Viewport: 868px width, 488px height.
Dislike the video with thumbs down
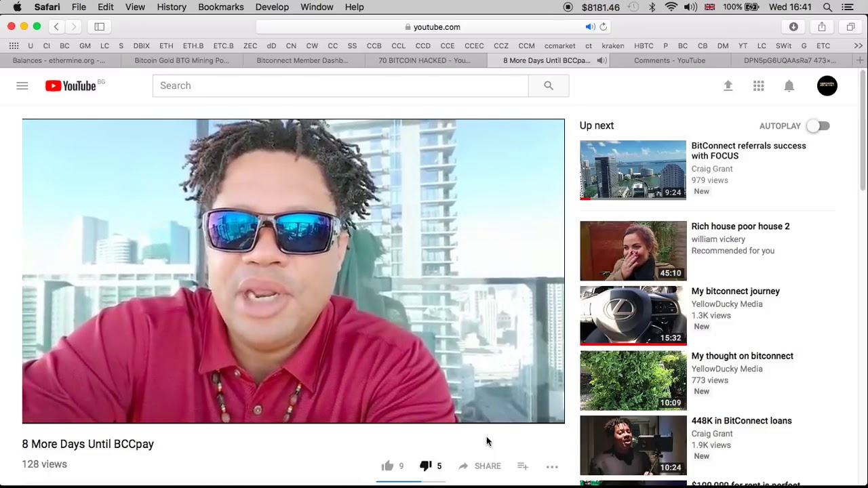click(425, 466)
